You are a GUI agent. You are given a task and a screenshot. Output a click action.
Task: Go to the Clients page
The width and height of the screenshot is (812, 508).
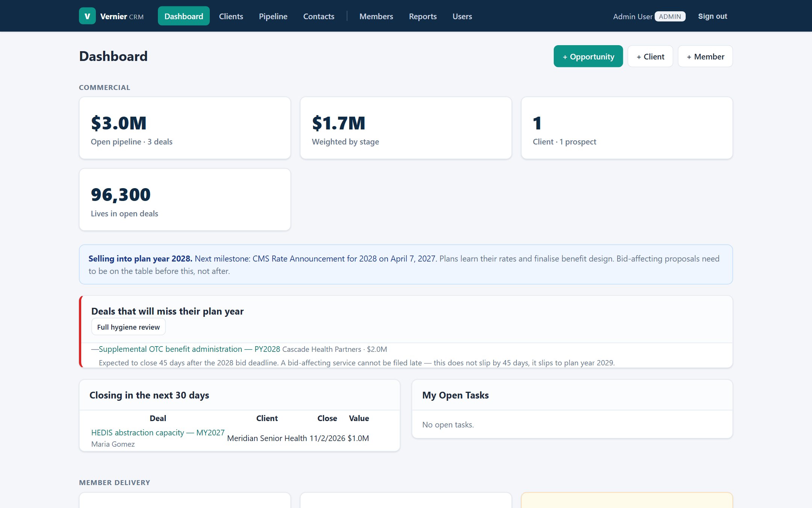(231, 16)
